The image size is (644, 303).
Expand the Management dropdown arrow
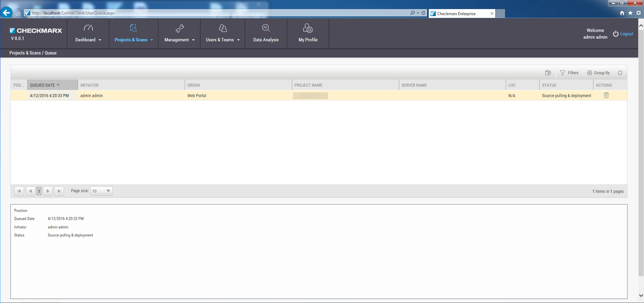click(193, 40)
